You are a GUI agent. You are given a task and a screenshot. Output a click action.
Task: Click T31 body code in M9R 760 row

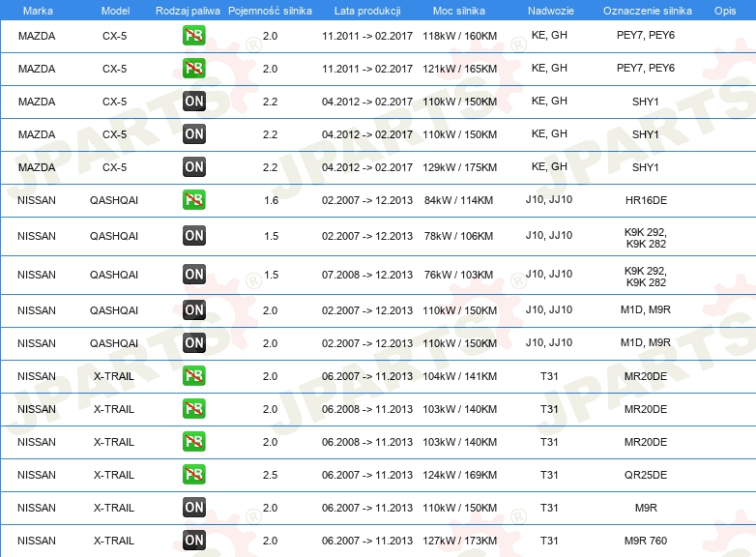[549, 541]
